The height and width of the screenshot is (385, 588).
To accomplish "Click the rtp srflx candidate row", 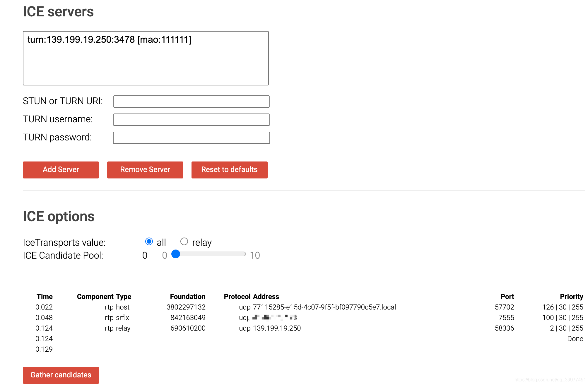I will click(x=117, y=318).
